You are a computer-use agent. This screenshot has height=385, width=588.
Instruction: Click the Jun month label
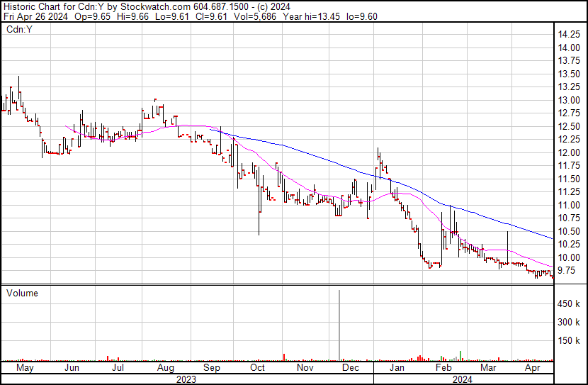(x=72, y=368)
